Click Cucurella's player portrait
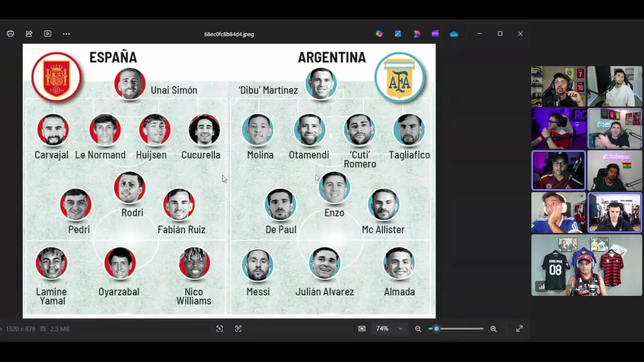The height and width of the screenshot is (362, 644). (x=204, y=130)
